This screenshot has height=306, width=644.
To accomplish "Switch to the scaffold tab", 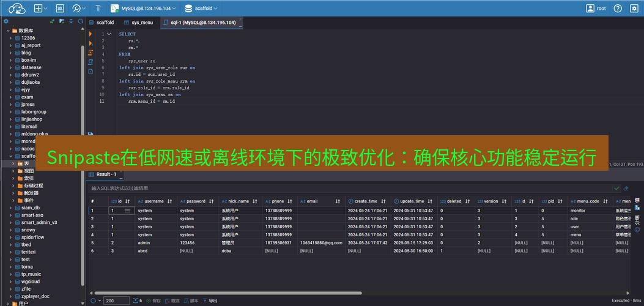I will click(102, 23).
